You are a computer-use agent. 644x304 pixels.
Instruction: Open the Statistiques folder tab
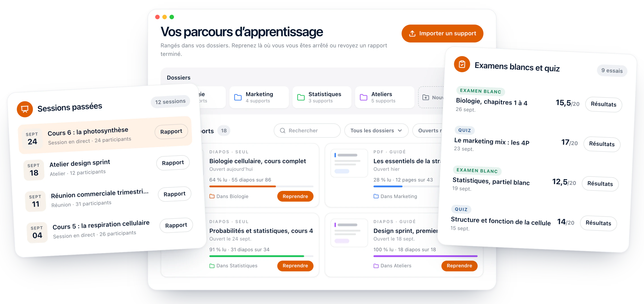(322, 97)
